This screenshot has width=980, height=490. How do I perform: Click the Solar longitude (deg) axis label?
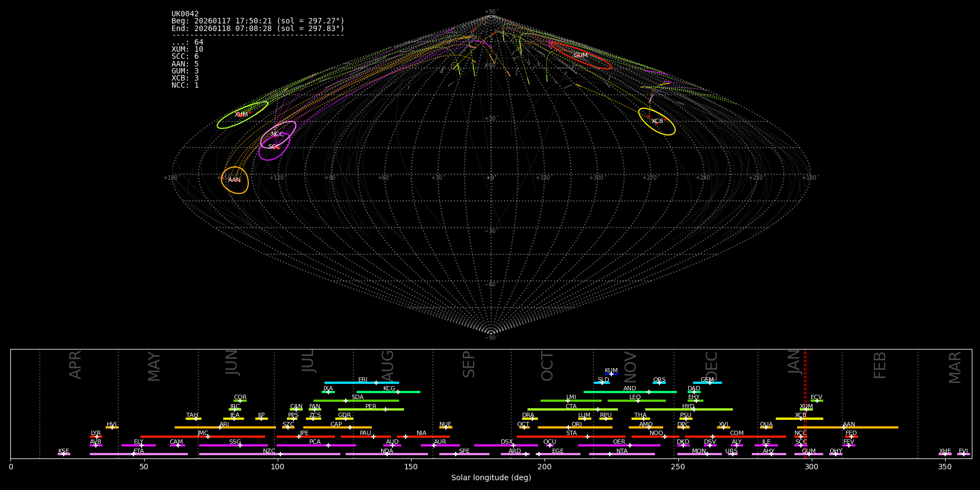click(x=491, y=478)
